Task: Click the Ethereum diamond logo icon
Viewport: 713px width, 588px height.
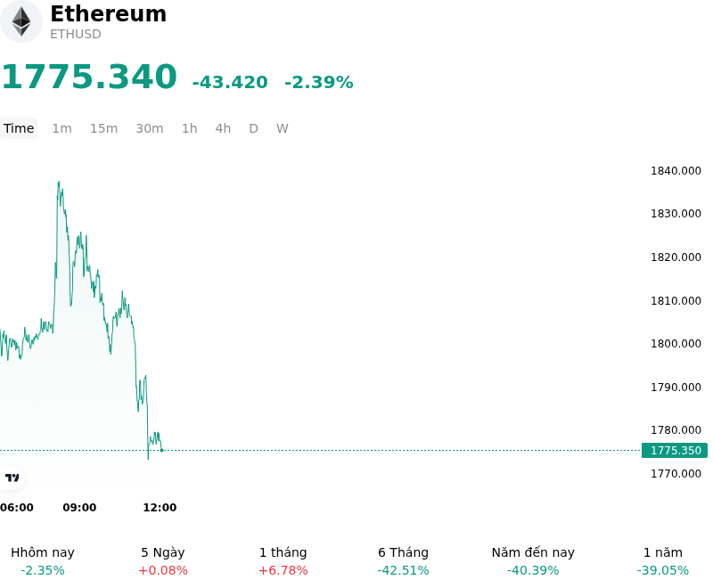Action: (20, 21)
